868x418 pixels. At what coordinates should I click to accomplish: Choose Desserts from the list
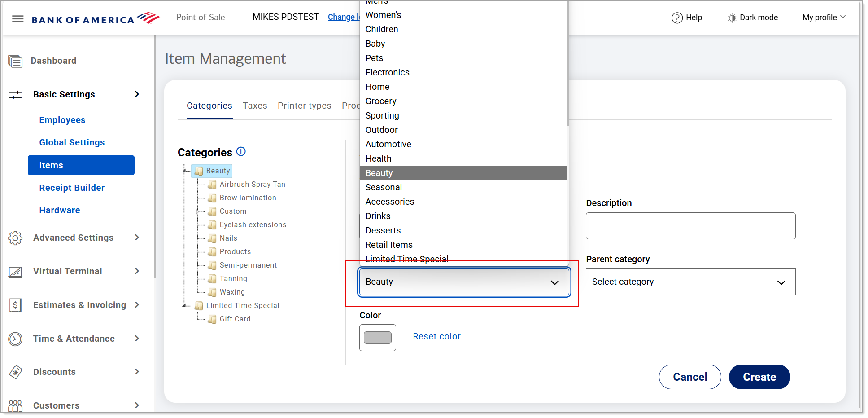tap(463, 230)
